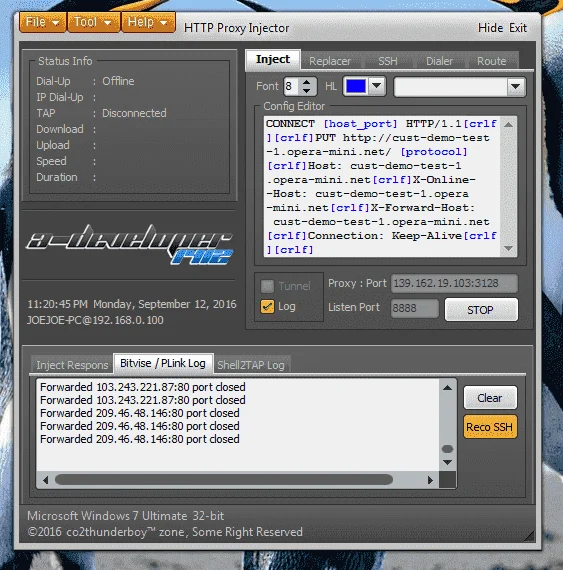
Task: Click JOEJOE-PC@192.168.0.100 text
Action: (95, 320)
